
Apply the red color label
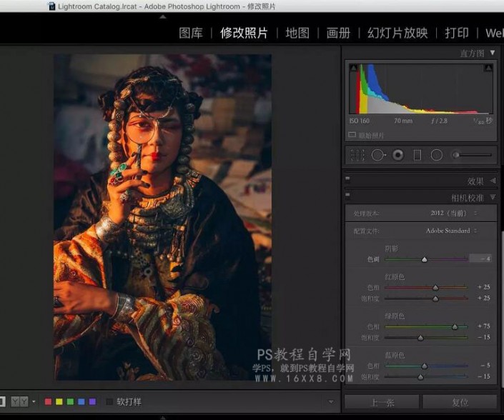pyautogui.click(x=48, y=401)
